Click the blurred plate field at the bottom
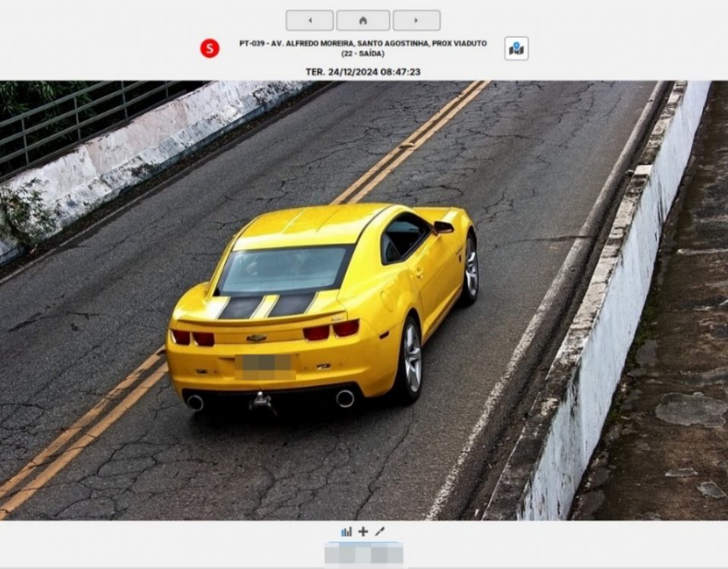The image size is (728, 569). 363,554
